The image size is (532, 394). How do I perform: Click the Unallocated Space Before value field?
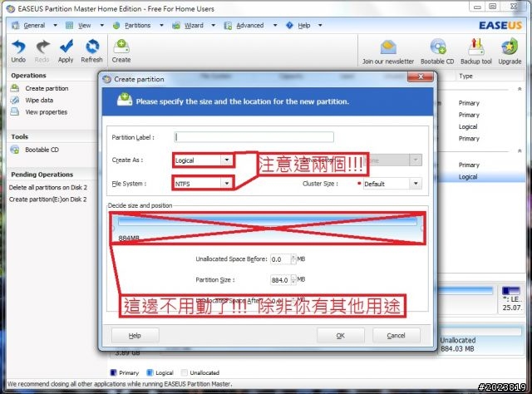[x=281, y=259]
